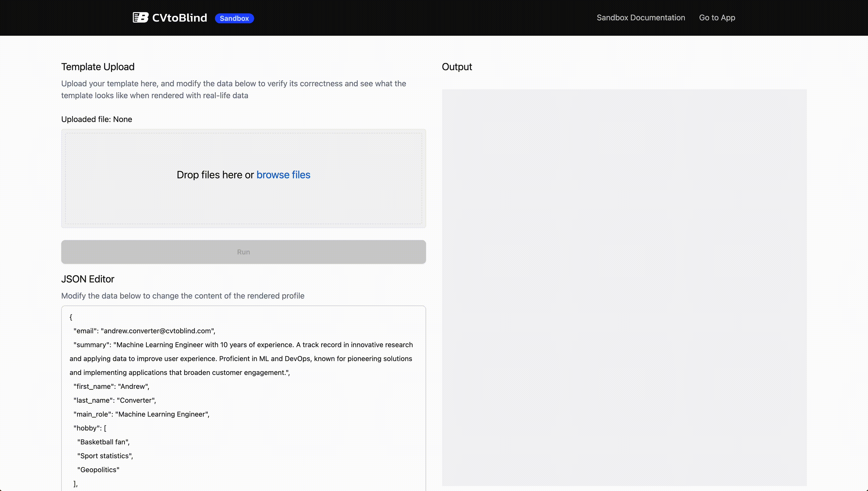Click the "hobby": [ line
Viewport: 868px width, 491px height.
[90, 428]
